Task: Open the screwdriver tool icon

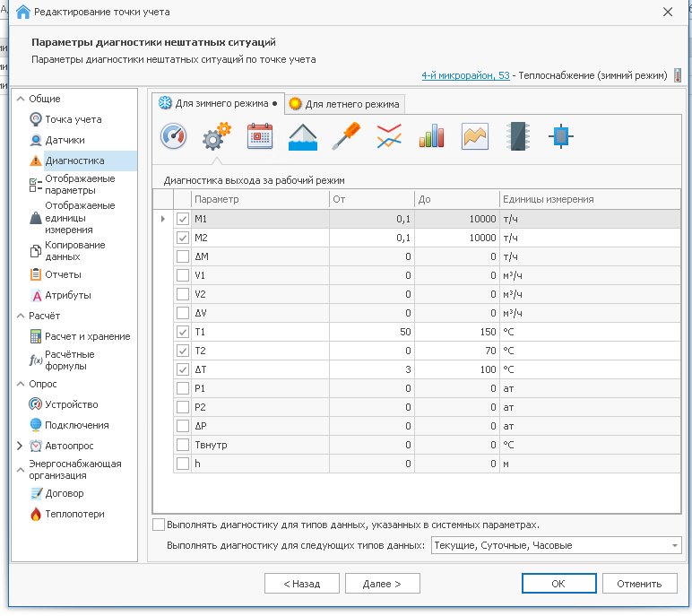Action: [346, 136]
